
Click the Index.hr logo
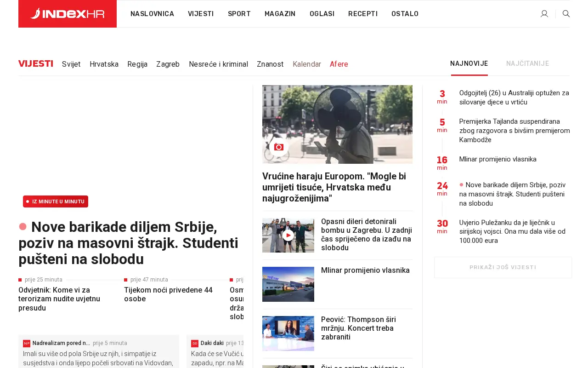point(68,14)
